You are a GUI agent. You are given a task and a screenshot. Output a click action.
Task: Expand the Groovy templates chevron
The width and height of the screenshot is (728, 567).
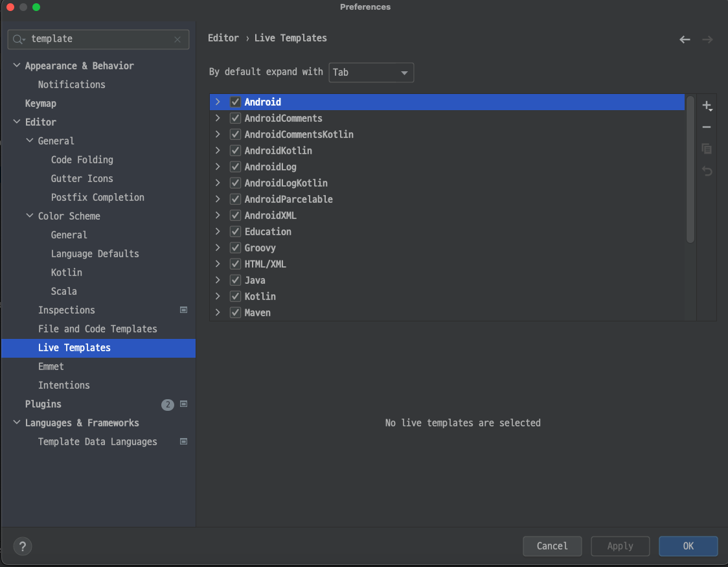pyautogui.click(x=217, y=248)
